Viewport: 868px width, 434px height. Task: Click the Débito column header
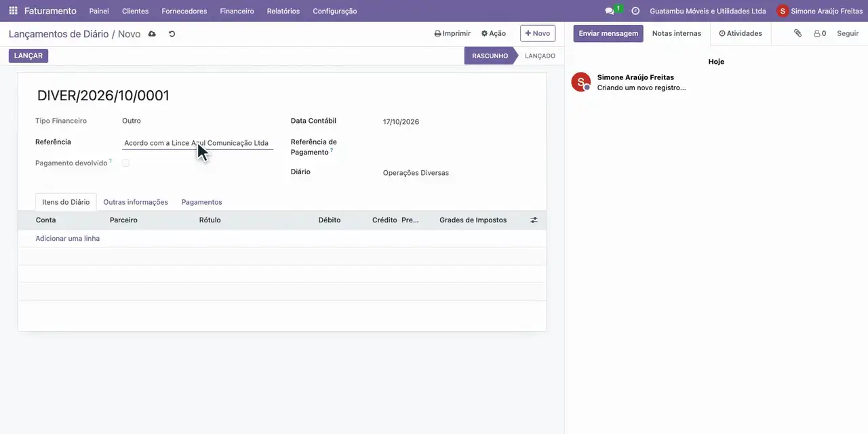[x=330, y=220]
